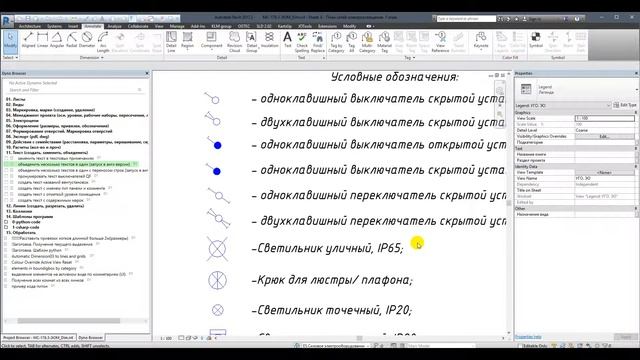Pick the Angular dimension tool
The image size is (640, 360).
(x=57, y=40)
